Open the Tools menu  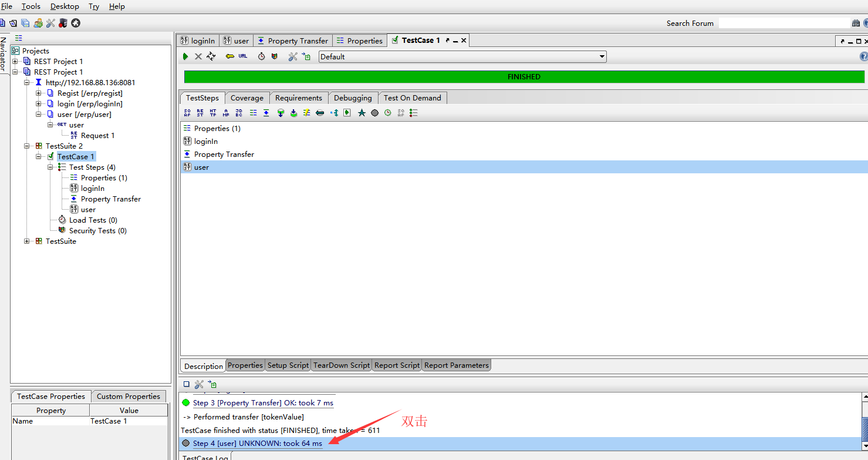tap(31, 6)
